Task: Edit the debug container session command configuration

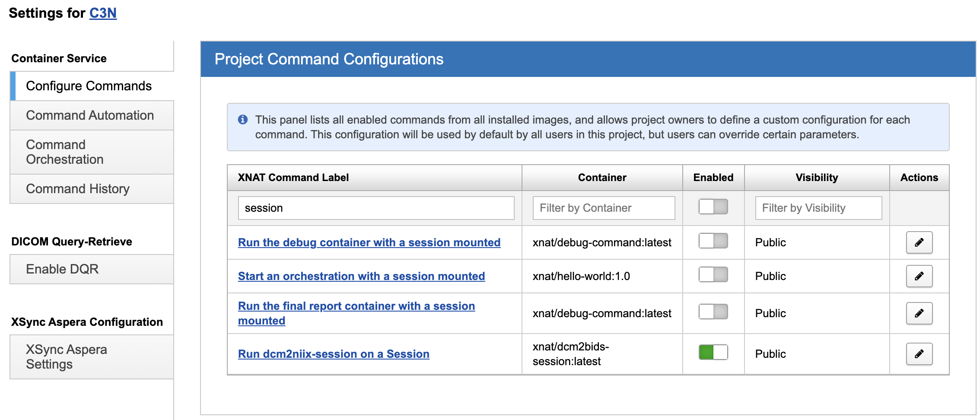Action: 919,242
